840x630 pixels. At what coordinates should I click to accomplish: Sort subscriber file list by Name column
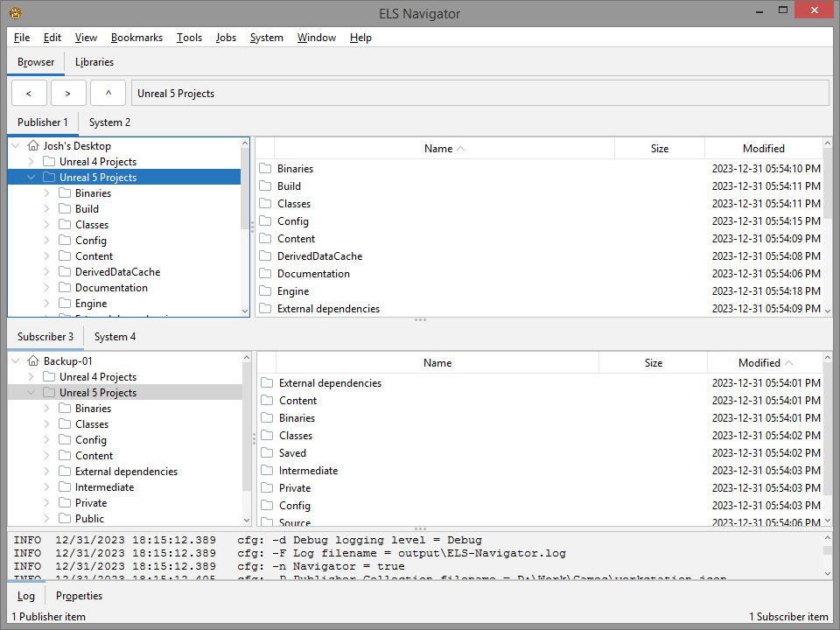point(437,363)
